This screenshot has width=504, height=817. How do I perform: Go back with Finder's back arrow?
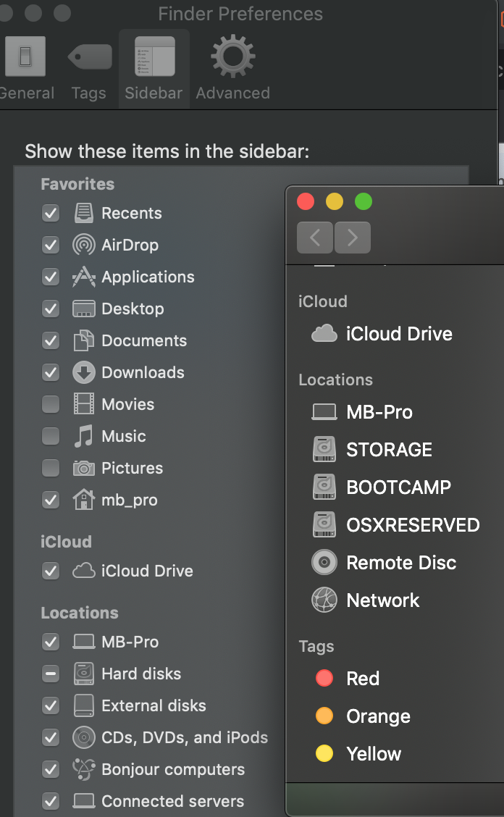(x=315, y=238)
